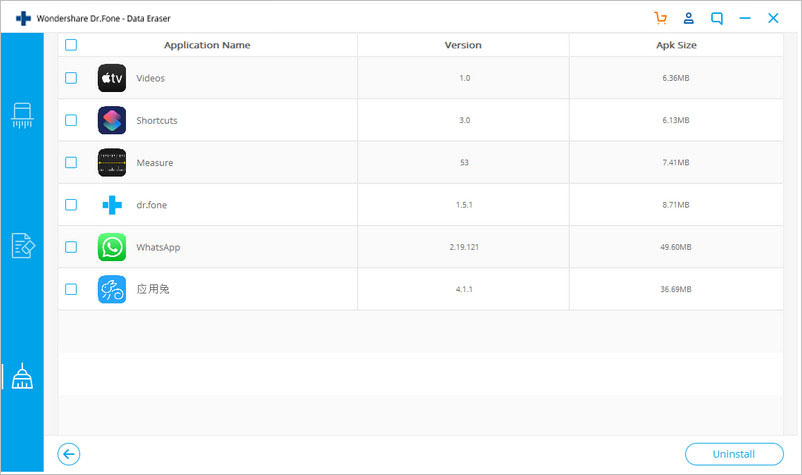Tick the checkbox for Measure
The height and width of the screenshot is (475, 802).
[71, 163]
